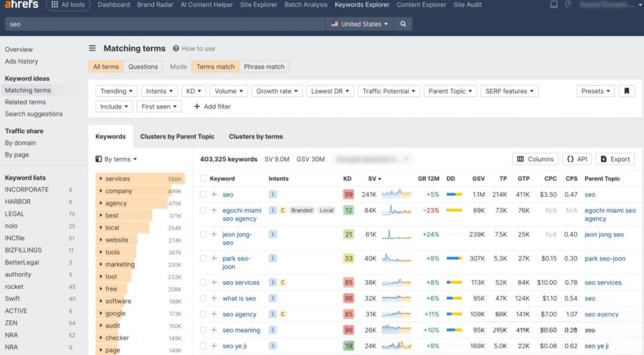
Task: Add seo services with plus icon
Action: coord(214,282)
